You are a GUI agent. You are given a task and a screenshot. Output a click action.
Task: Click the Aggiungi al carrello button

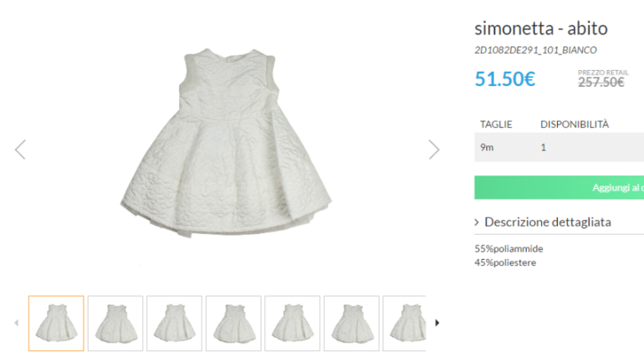(559, 187)
